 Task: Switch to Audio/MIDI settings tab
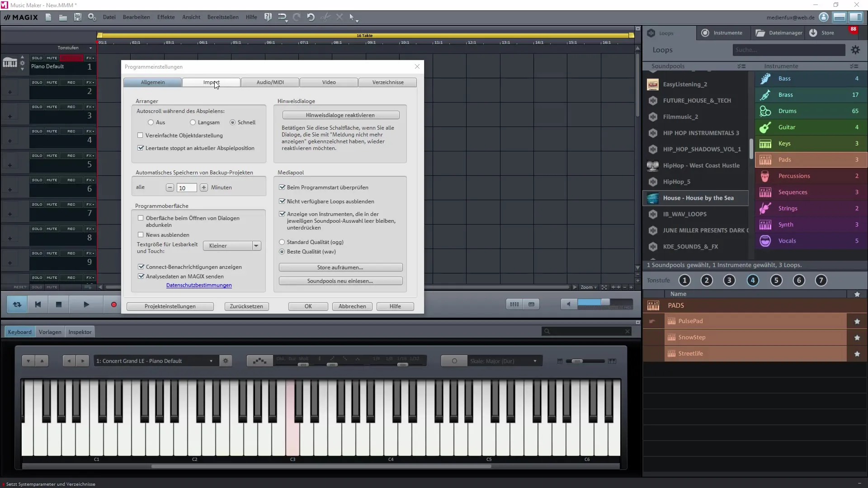(270, 82)
